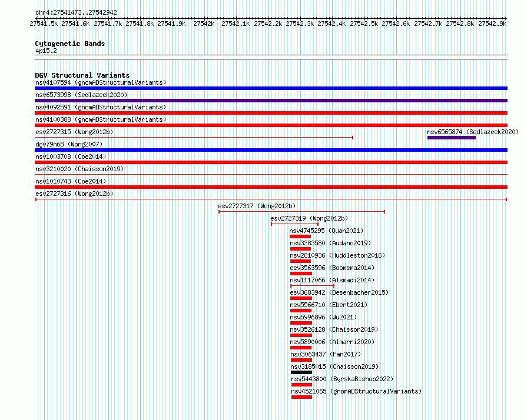Viewport: 524px width, 420px height.
Task: Click nsv4521065 gnomAD variant label
Action: tap(356, 391)
